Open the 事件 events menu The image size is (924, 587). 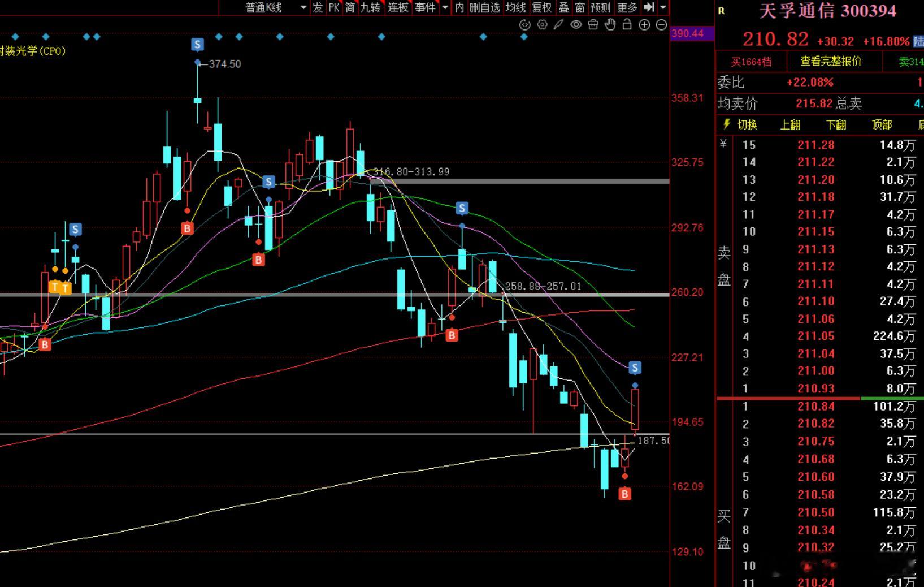(425, 7)
